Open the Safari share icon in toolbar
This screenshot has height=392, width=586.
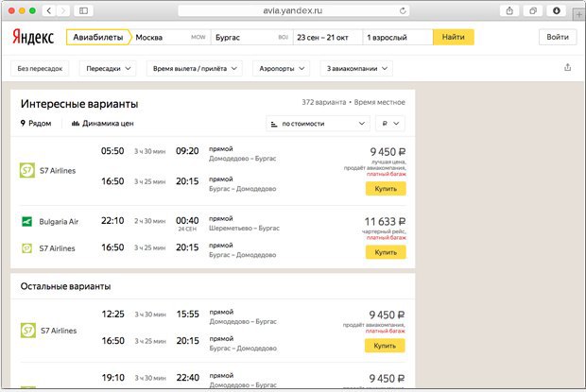pos(509,10)
